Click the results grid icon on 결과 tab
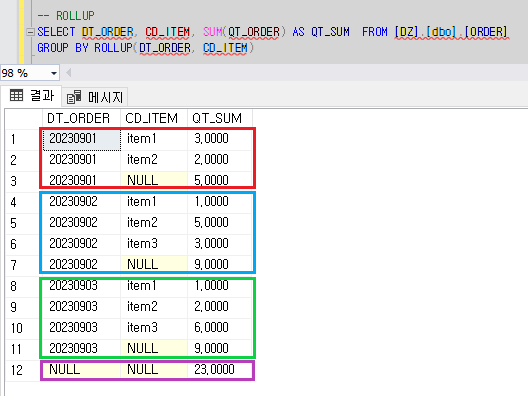 16,95
